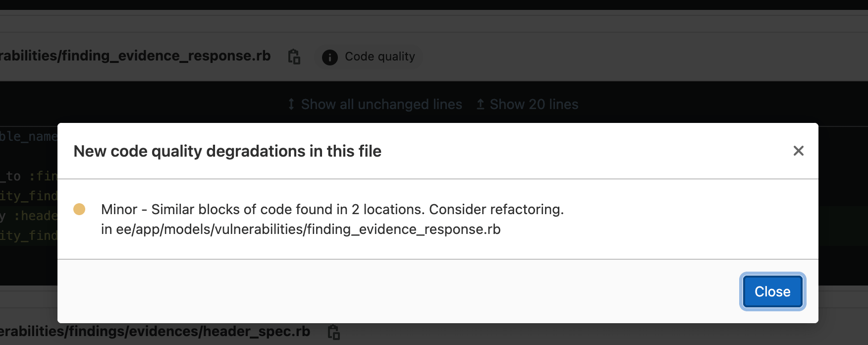
Task: Dismiss the dialog with the X icon
Action: click(798, 151)
